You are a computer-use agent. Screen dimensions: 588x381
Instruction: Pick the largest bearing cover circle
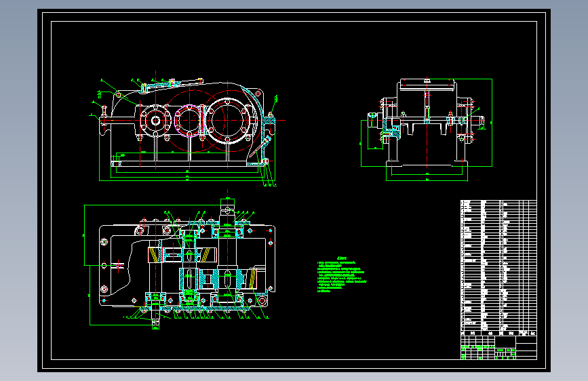[228, 121]
